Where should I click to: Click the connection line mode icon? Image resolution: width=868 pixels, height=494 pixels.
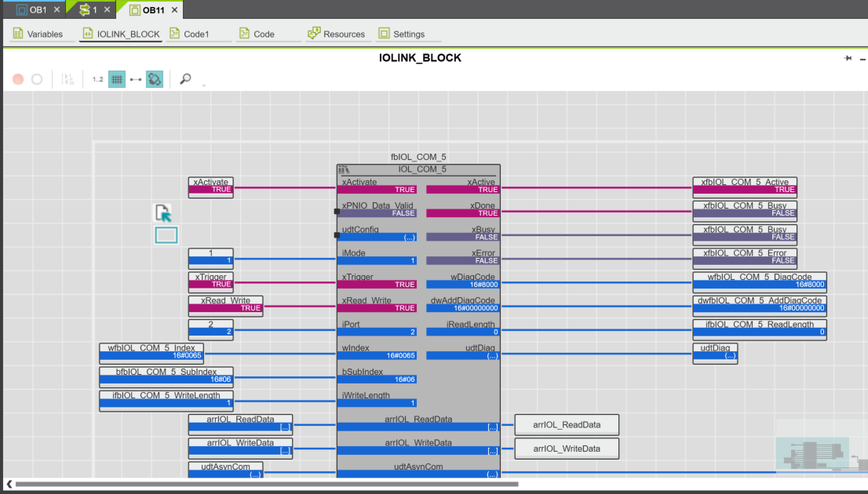pyautogui.click(x=136, y=79)
